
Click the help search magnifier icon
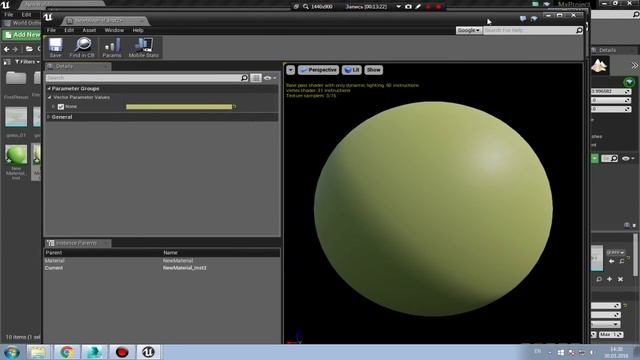point(579,30)
